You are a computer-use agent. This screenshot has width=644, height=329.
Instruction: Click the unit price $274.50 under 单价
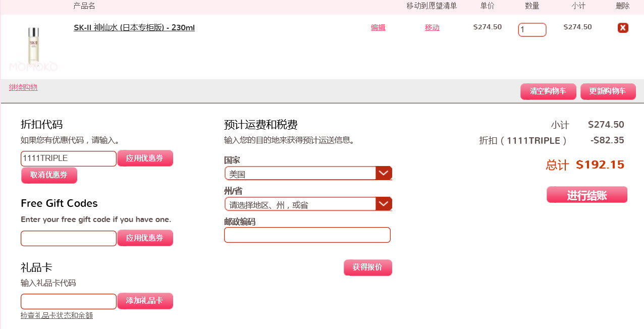coord(488,27)
